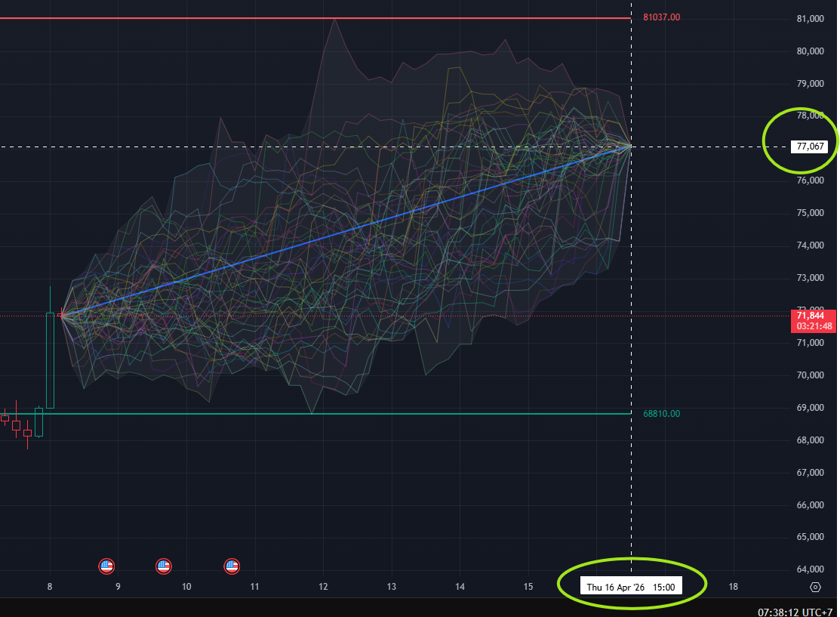This screenshot has height=617, width=840.
Task: Open the timezone menu via 07:38:12 UTC+7
Action: pyautogui.click(x=797, y=610)
